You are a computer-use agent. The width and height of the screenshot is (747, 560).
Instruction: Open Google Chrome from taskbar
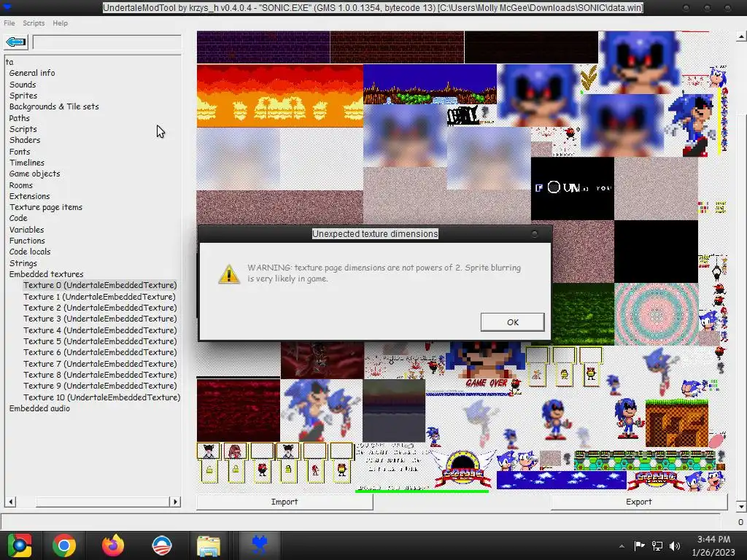[x=64, y=545]
